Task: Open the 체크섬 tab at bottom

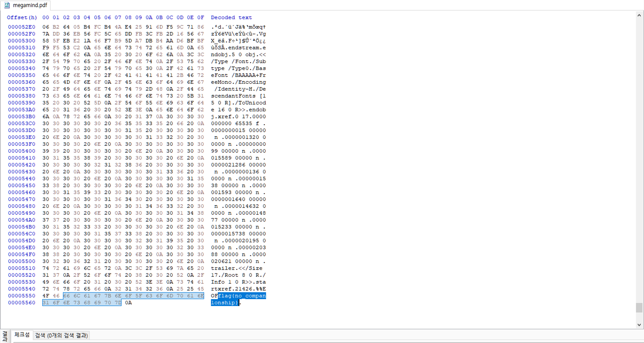Action: (22, 335)
